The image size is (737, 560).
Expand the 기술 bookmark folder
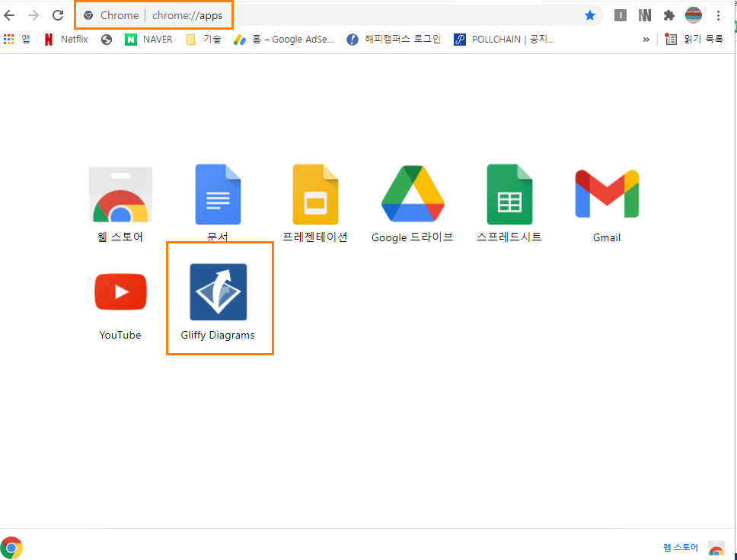click(203, 40)
